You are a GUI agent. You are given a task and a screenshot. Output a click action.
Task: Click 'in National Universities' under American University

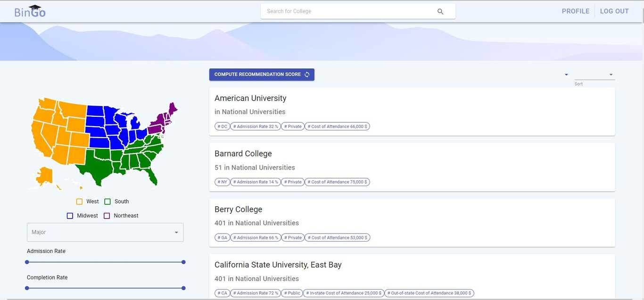(250, 112)
